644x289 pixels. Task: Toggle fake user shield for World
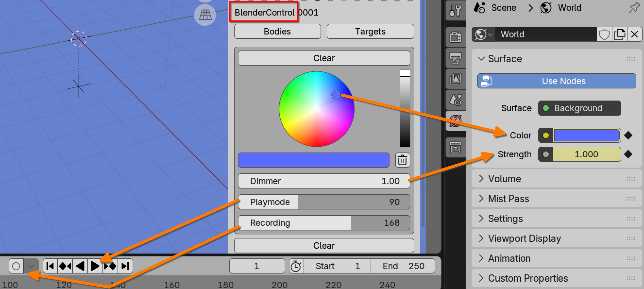click(x=604, y=34)
